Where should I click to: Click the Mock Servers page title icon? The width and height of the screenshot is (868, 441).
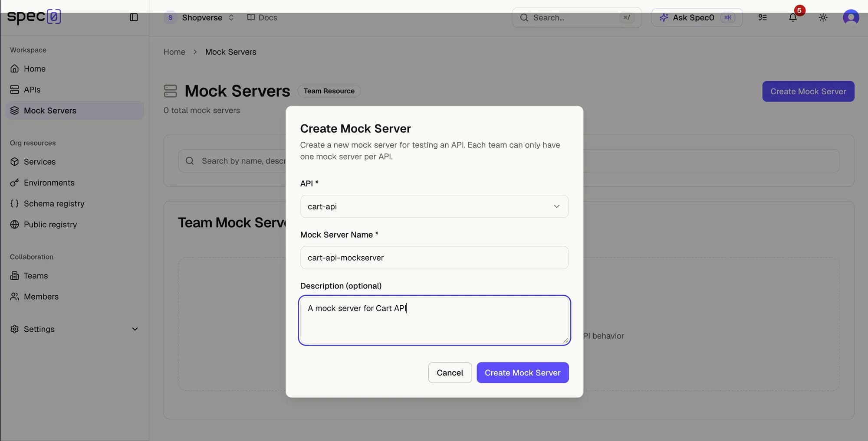[171, 91]
